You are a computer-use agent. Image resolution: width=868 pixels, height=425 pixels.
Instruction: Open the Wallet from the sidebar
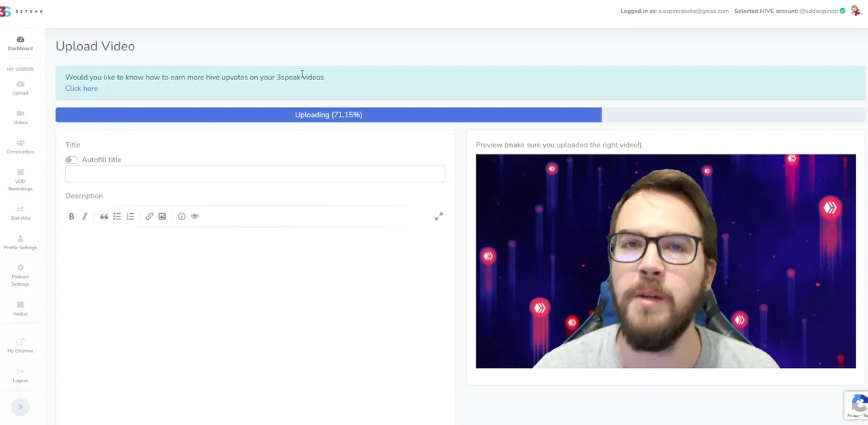20,309
